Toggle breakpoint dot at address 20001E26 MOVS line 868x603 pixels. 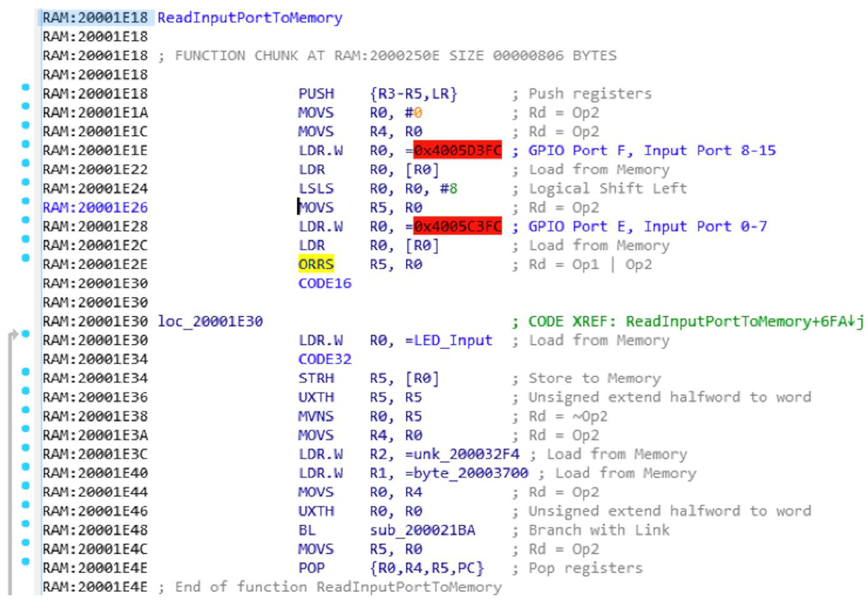click(x=25, y=201)
